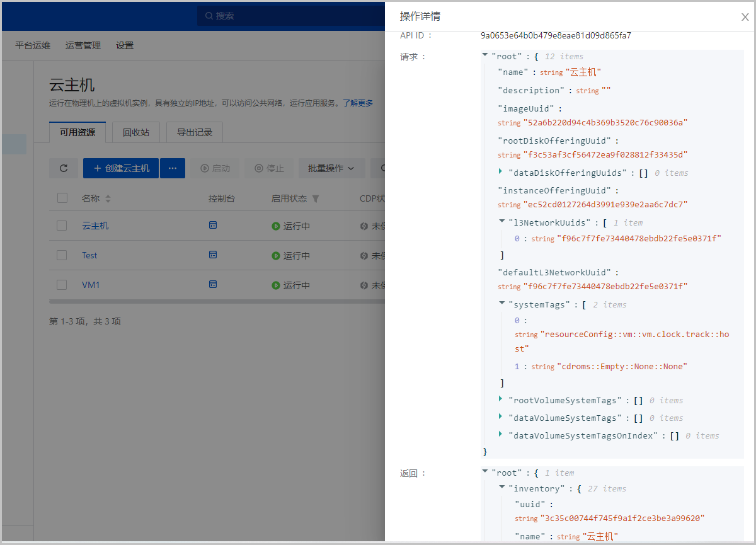
Task: Open the 了解更多 link
Action: tap(358, 103)
